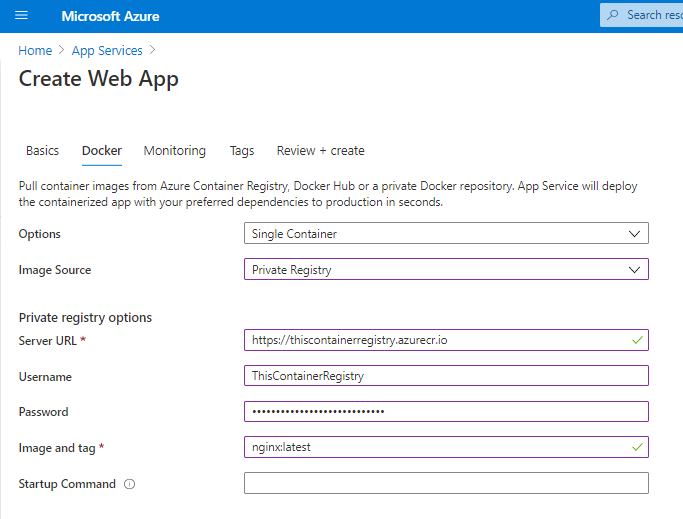Click the Image Source label

(55, 270)
